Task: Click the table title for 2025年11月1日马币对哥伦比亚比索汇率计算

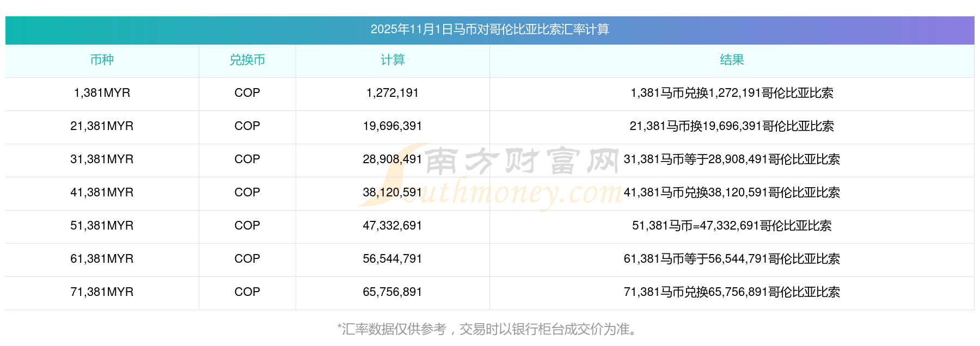Action: click(x=489, y=29)
